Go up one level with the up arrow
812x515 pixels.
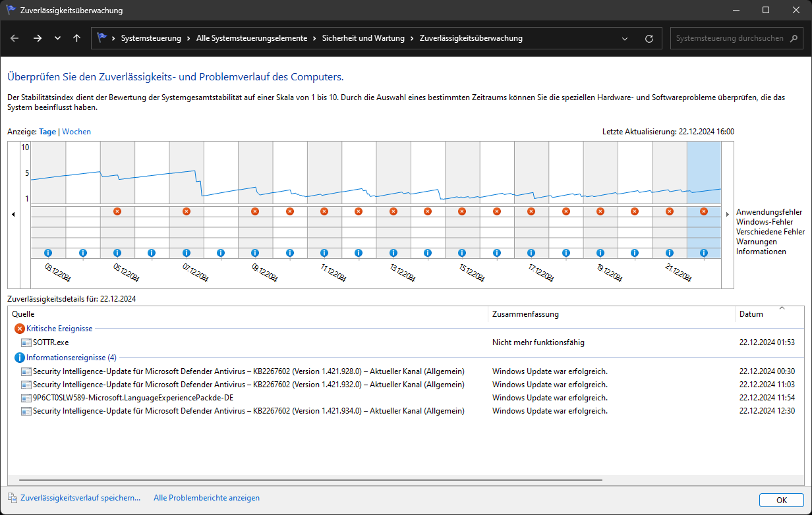[77, 38]
